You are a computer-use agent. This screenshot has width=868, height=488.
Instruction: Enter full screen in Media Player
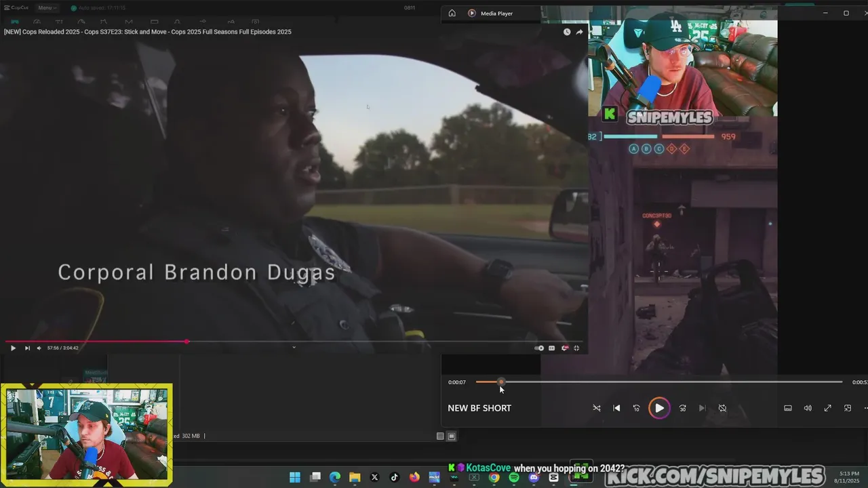[x=827, y=408]
